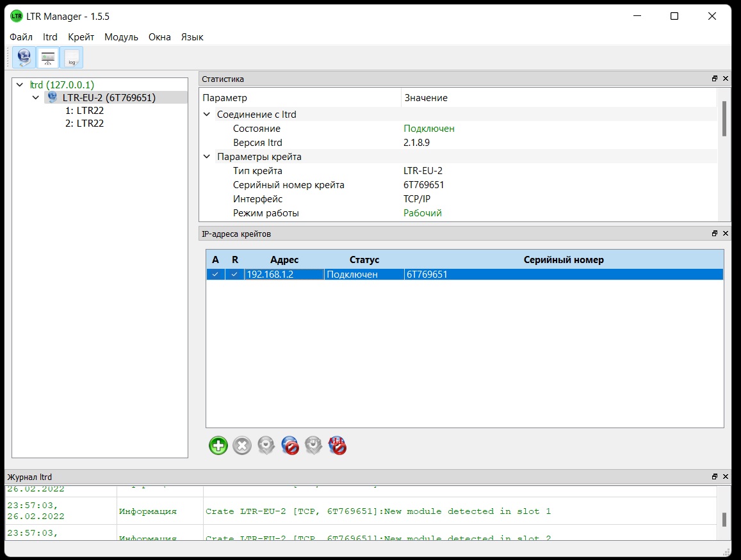
Task: Toggle the IP addresses network globe toolbar icon
Action: click(x=24, y=58)
